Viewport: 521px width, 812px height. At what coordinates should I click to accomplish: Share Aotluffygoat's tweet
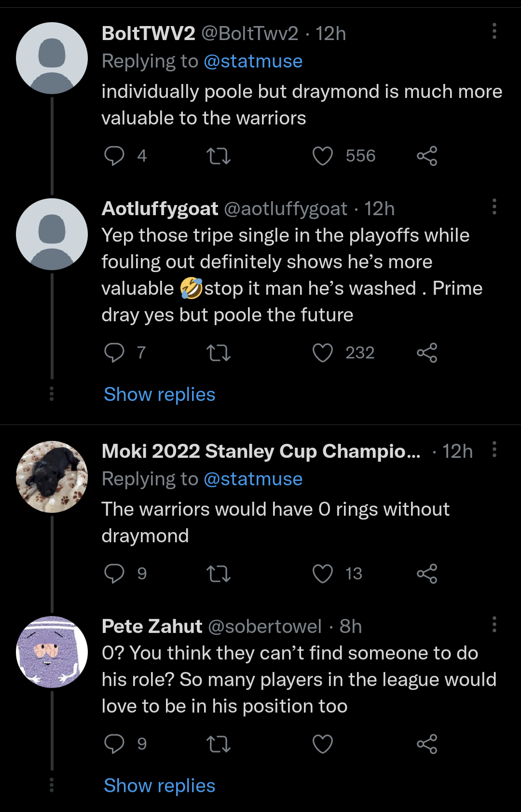[x=427, y=353]
